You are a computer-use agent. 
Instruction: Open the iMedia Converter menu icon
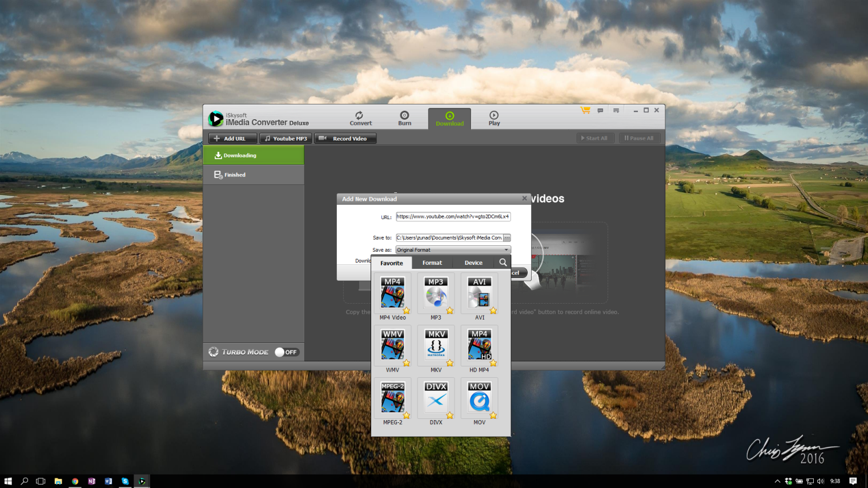click(616, 110)
